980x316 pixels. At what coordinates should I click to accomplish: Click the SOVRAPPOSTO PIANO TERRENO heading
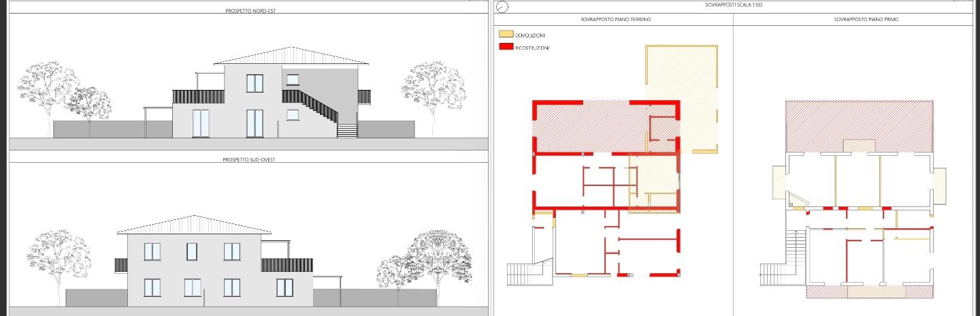point(615,20)
